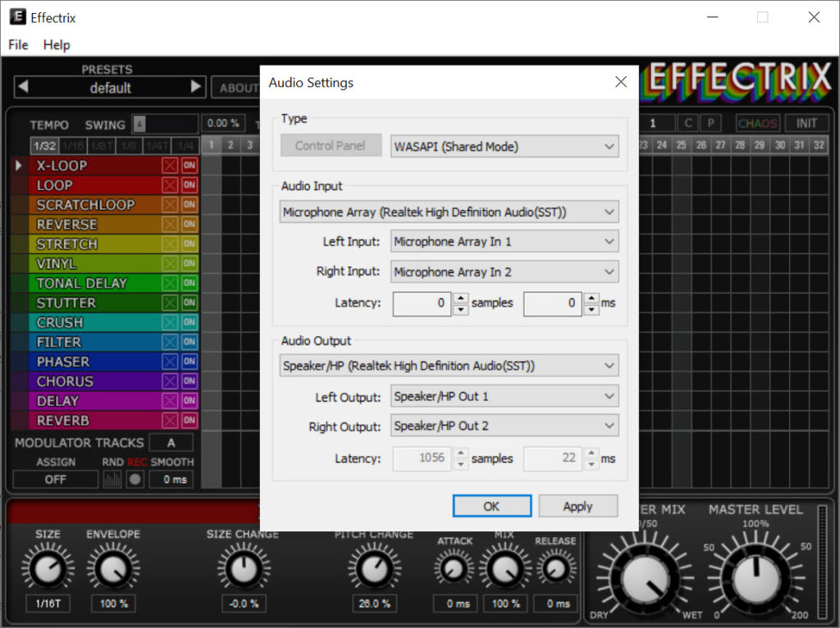This screenshot has width=840, height=628.
Task: Clear the LOOP track with its X icon
Action: 170,185
